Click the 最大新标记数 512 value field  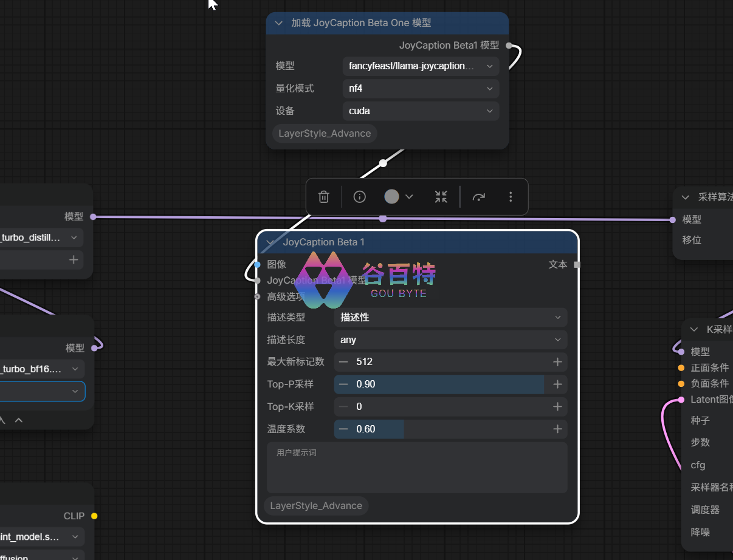point(450,362)
